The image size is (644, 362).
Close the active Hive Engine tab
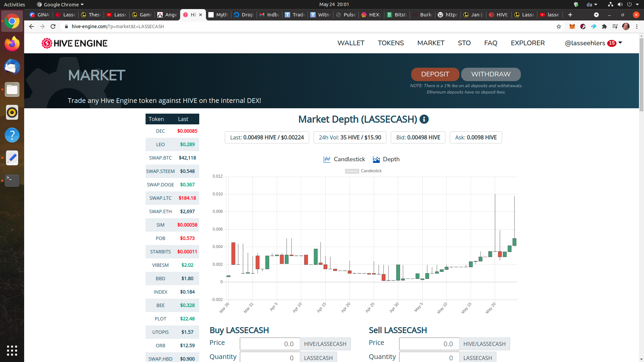[201, 15]
